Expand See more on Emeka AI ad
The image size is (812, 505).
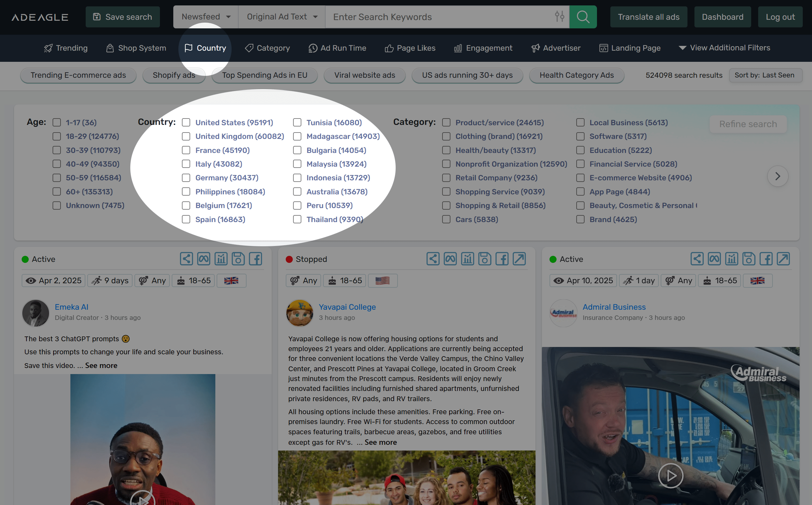pyautogui.click(x=101, y=365)
